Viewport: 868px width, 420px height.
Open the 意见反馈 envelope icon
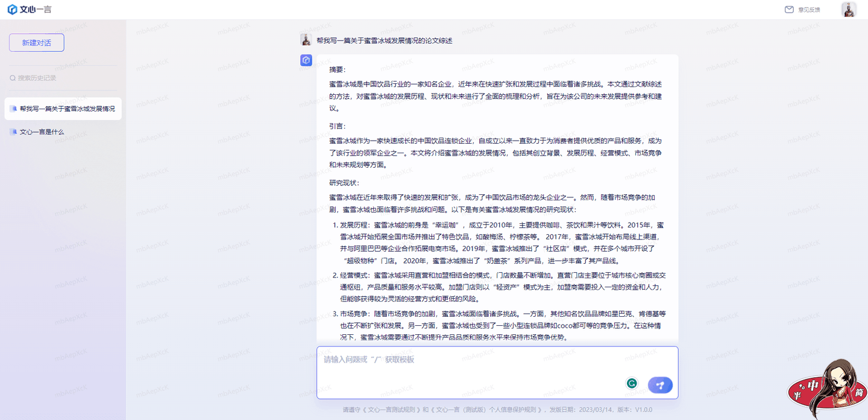pyautogui.click(x=789, y=10)
